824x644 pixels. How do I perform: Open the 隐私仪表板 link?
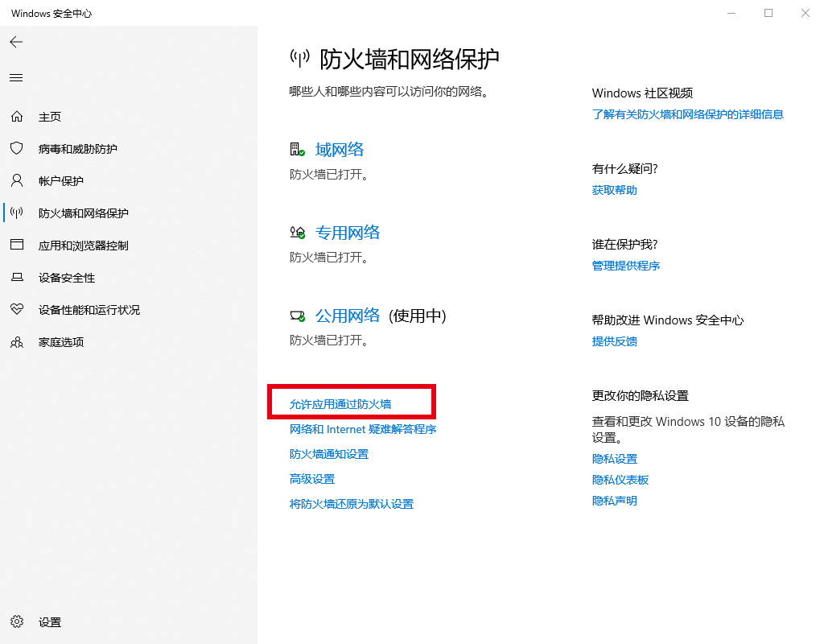point(620,480)
